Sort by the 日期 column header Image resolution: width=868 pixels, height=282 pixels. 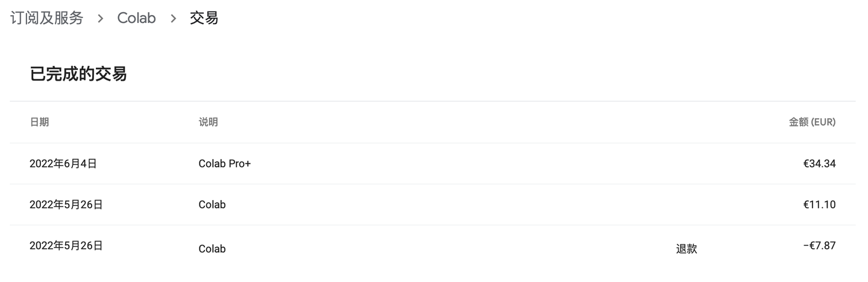[x=39, y=122]
